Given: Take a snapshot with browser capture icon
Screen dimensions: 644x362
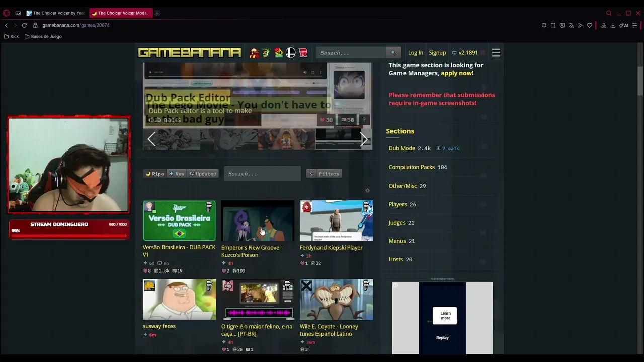Looking at the screenshot, I should 553,25.
